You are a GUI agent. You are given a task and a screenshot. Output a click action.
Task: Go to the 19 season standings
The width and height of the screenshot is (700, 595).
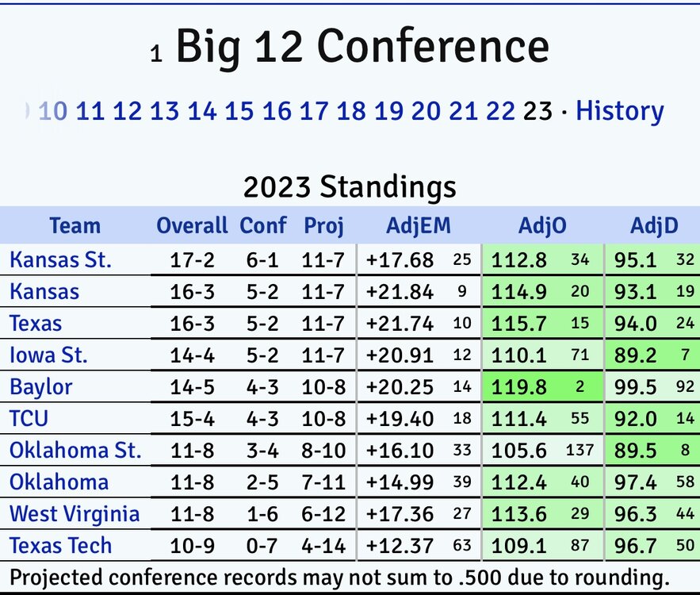(x=388, y=111)
